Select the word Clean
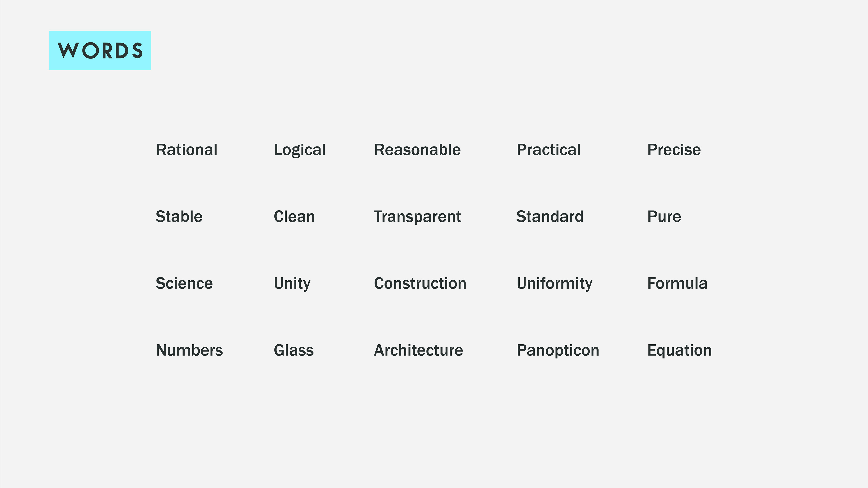The width and height of the screenshot is (868, 488). click(x=294, y=217)
